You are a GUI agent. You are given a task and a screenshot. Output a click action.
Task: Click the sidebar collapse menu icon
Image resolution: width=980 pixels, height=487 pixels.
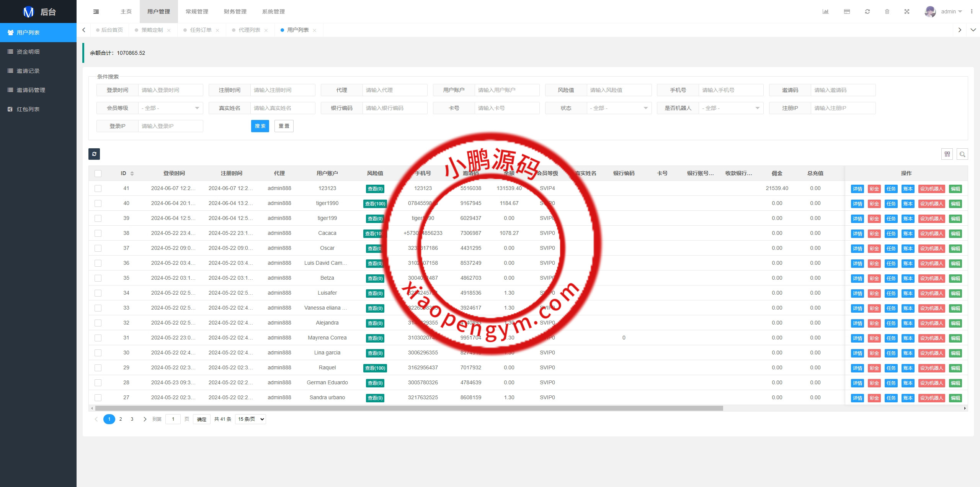[x=96, y=11]
